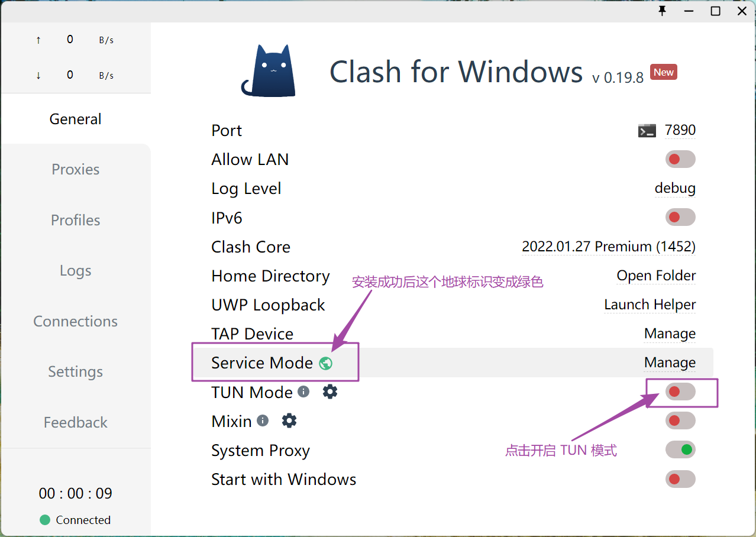Screen dimensions: 756x537
Task: Open the Profiles tab in sidebar
Action: 76,220
